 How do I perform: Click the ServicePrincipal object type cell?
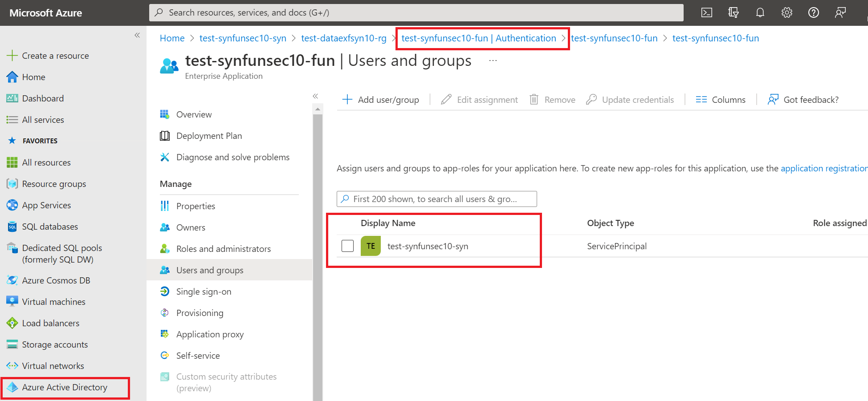coord(617,246)
